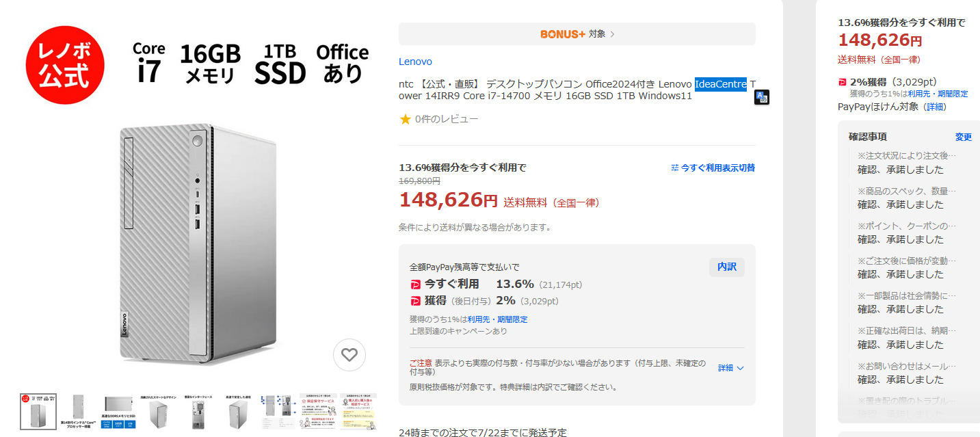Screen dimensions: 980x437
Task: Open the BONUS+ 対象 banner
Action: click(x=577, y=34)
